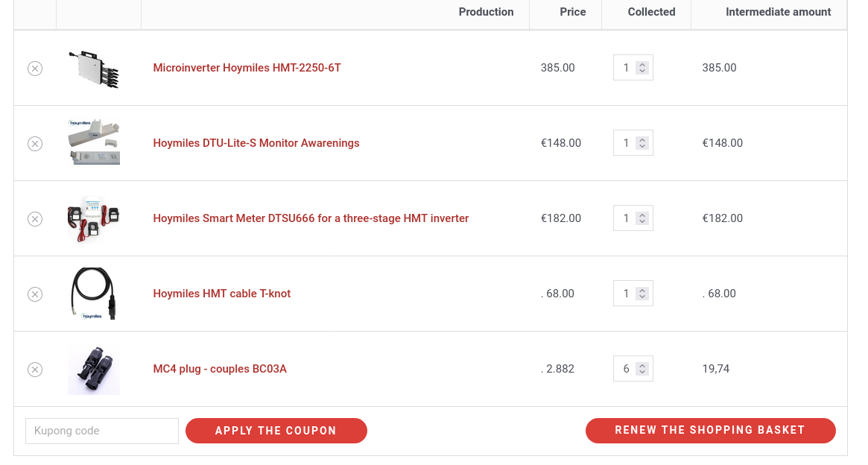The width and height of the screenshot is (868, 465).
Task: Open Microinverter HMT-2250-6T product thumbnail
Action: pos(94,69)
